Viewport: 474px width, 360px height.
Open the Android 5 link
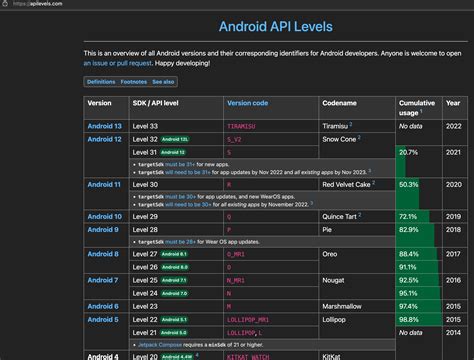[103, 319]
